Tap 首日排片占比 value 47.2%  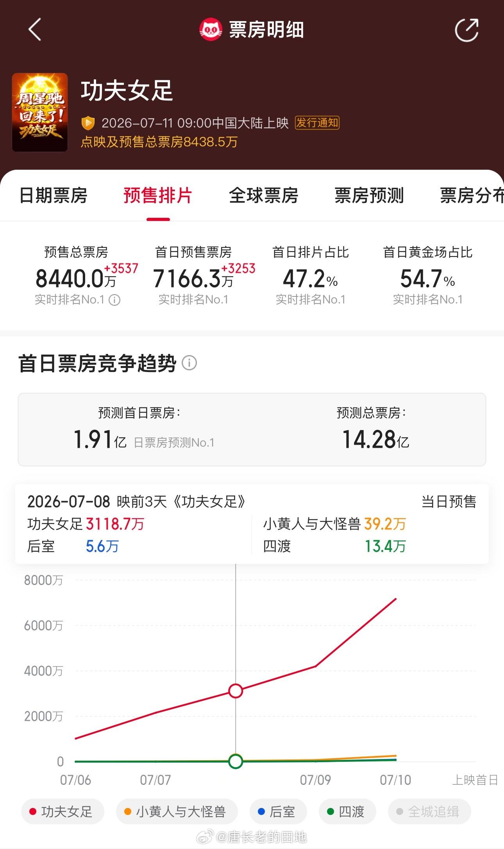point(310,278)
